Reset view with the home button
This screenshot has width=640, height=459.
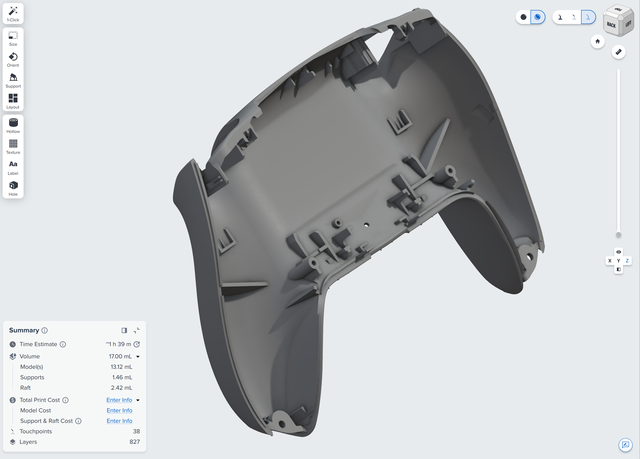click(598, 42)
